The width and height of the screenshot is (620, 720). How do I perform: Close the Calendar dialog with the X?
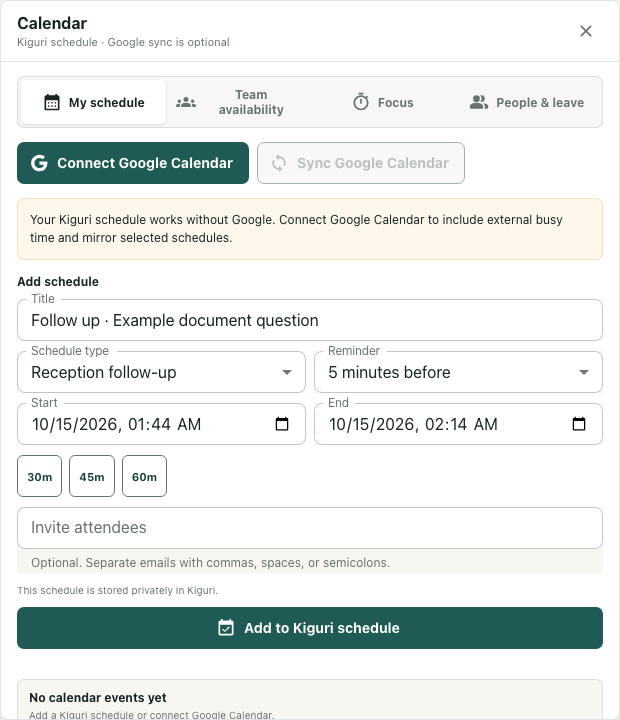pyautogui.click(x=586, y=31)
